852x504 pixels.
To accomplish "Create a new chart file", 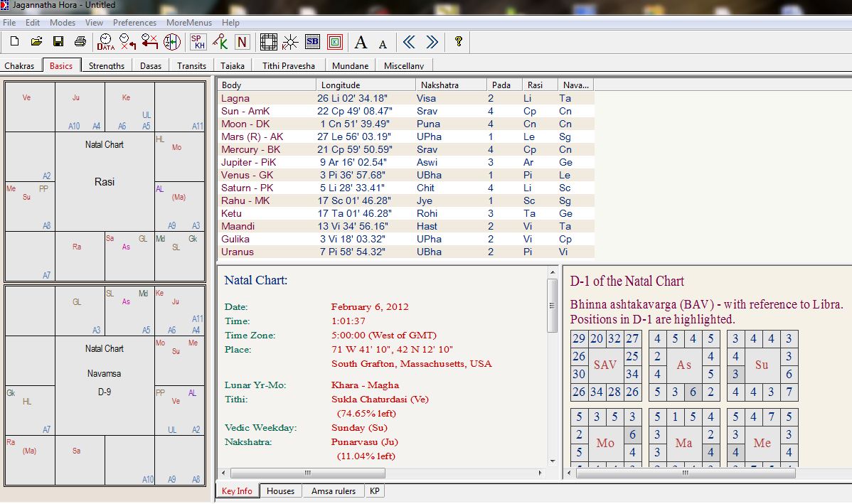I will coord(14,42).
